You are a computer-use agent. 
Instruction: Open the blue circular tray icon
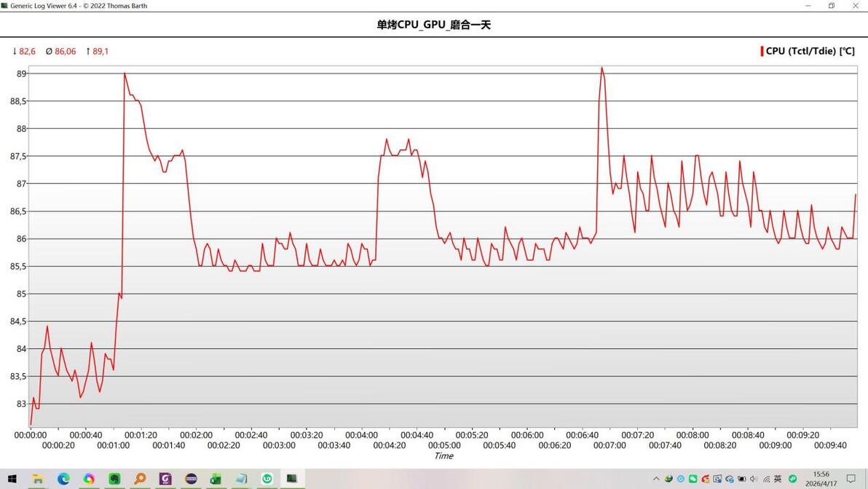681,479
